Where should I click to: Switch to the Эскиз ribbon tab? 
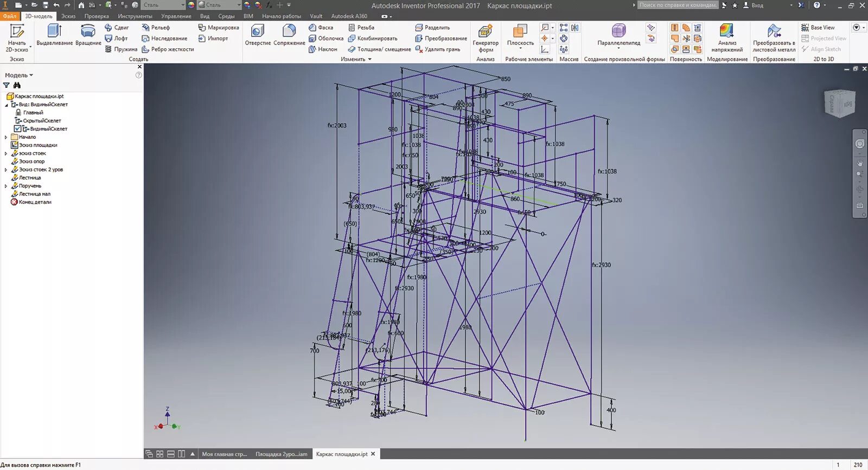pos(68,16)
